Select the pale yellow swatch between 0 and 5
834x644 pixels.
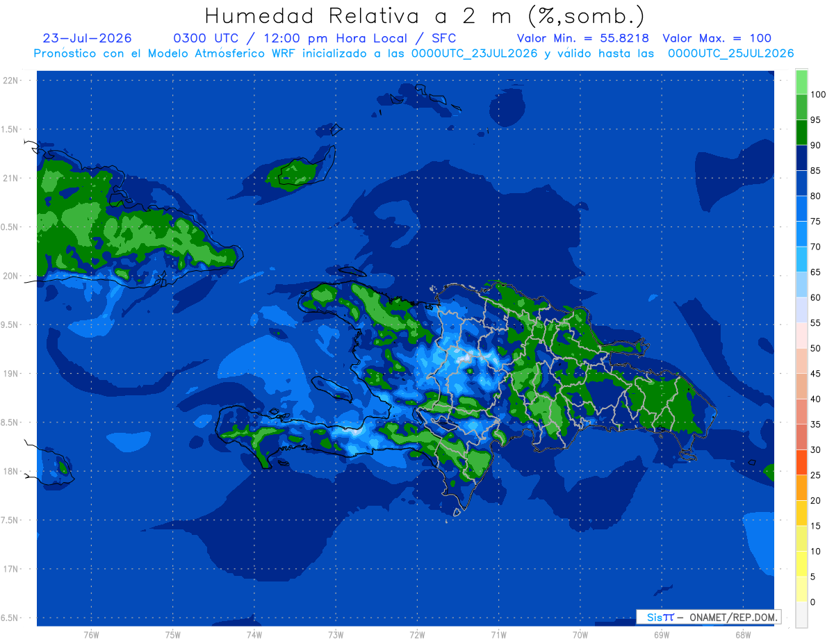point(801,588)
